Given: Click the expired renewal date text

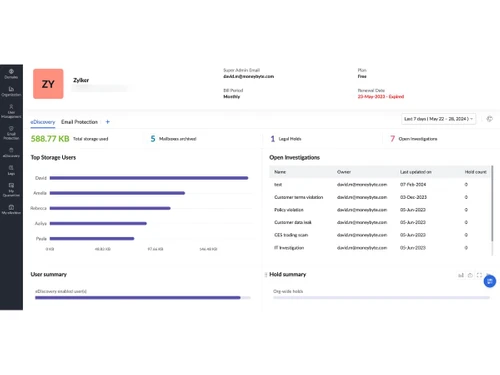Looking at the screenshot, I should 381,97.
